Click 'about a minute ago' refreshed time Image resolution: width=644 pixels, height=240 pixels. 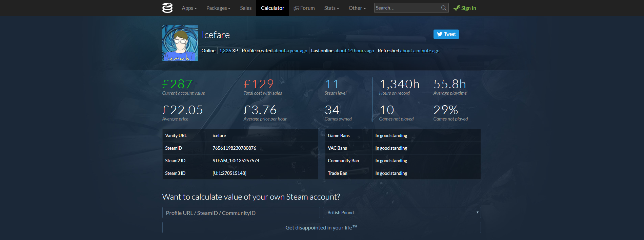(420, 51)
